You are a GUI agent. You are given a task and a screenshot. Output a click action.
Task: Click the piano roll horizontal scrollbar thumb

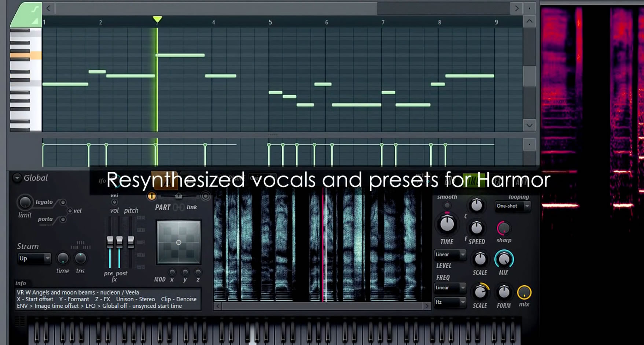(216, 8)
